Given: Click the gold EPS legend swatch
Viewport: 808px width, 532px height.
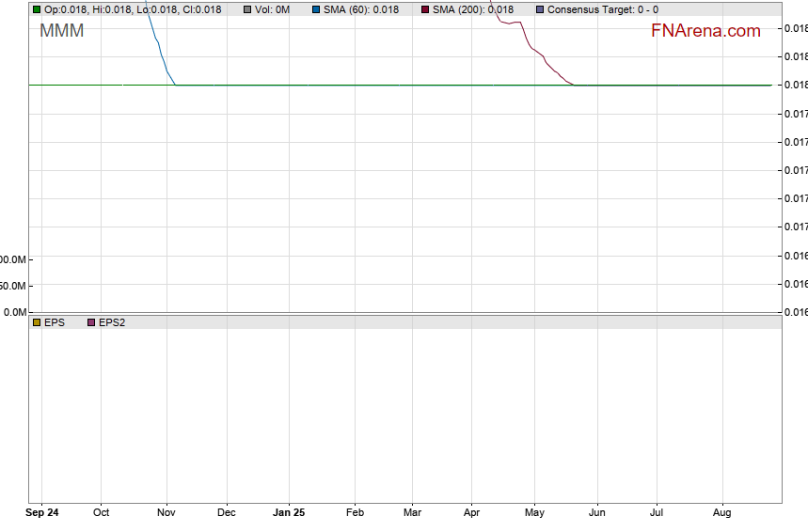Looking at the screenshot, I should click(37, 322).
